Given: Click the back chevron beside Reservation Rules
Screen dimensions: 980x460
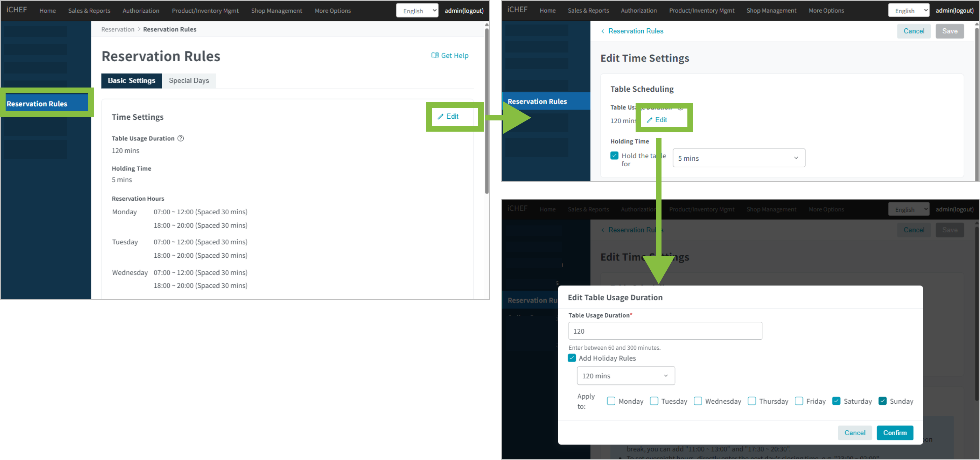Looking at the screenshot, I should (603, 32).
